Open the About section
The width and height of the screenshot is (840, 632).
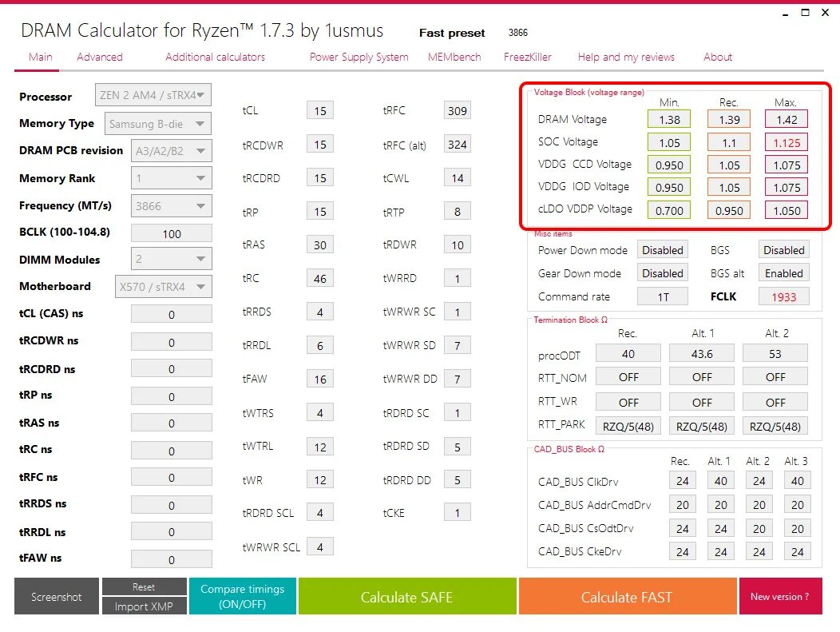pos(717,57)
